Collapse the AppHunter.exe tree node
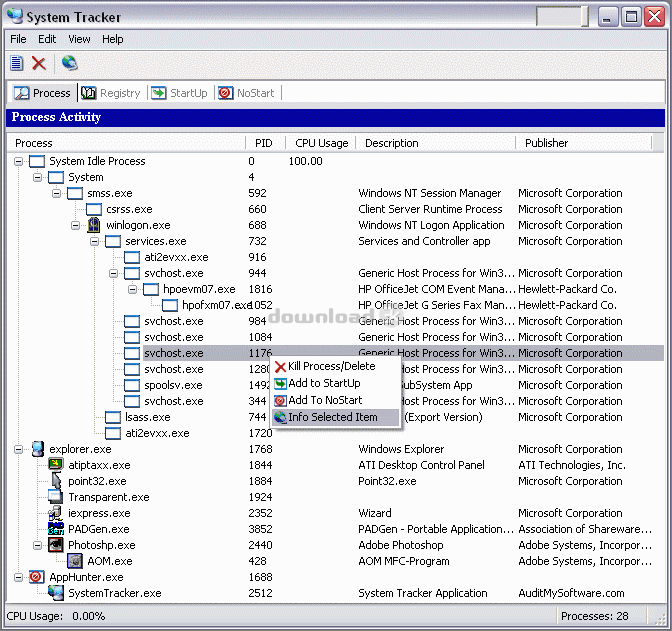Viewport: 672px width, 631px height. click(x=18, y=577)
